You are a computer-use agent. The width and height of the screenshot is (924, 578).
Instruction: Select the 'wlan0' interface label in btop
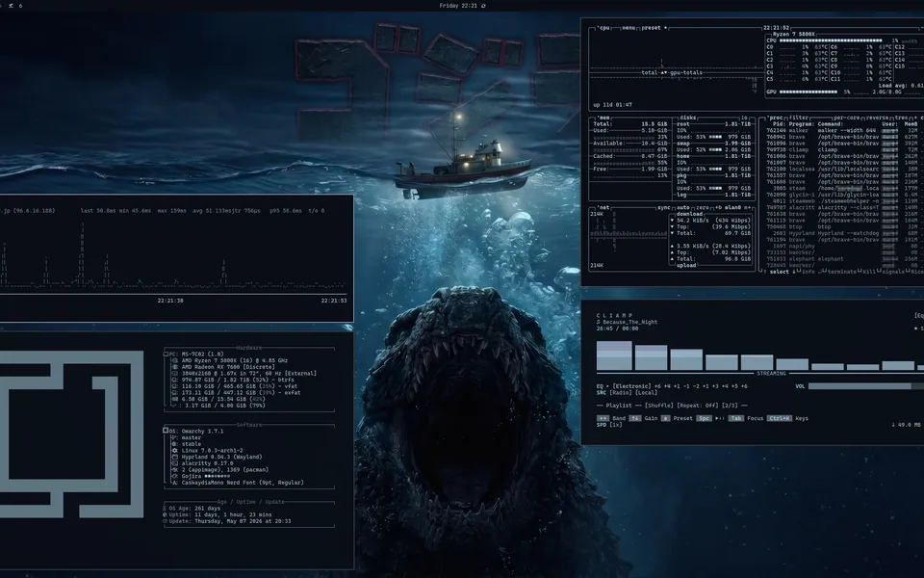[x=731, y=208]
